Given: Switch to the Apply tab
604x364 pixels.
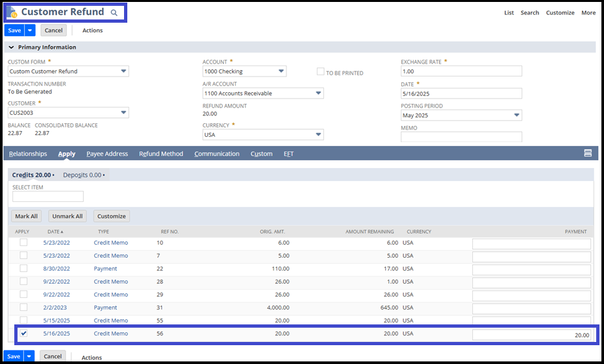Looking at the screenshot, I should point(67,154).
